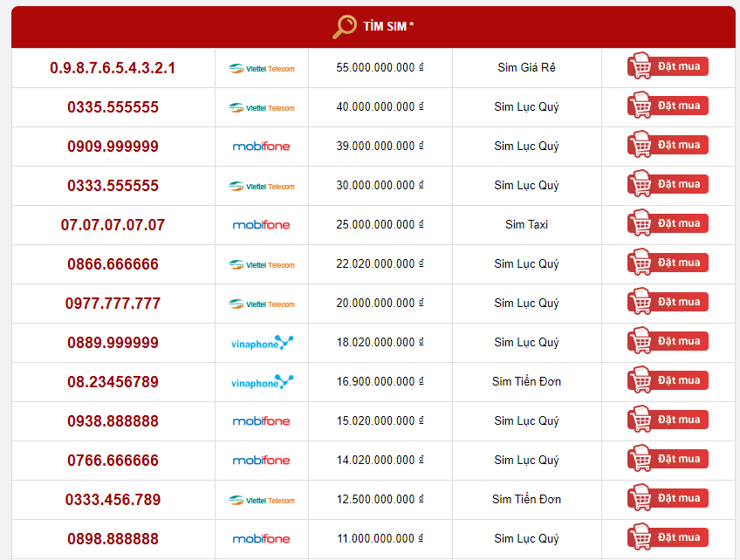Click price 25.000.000.000 đ
This screenshot has width=740, height=560.
(x=380, y=224)
